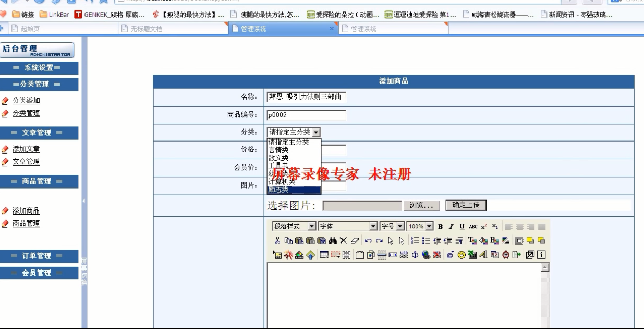Insert a numbered list
The image size is (644, 329).
tap(415, 241)
